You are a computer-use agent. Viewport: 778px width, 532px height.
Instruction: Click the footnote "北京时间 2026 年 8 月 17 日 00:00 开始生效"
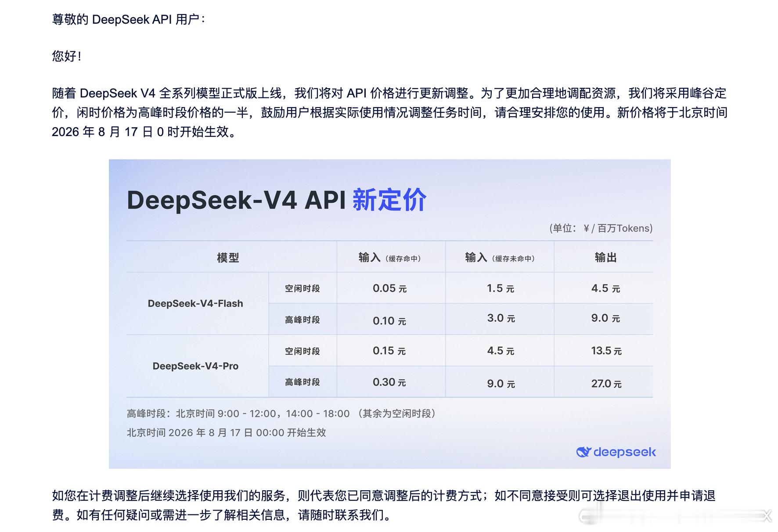tap(226, 433)
